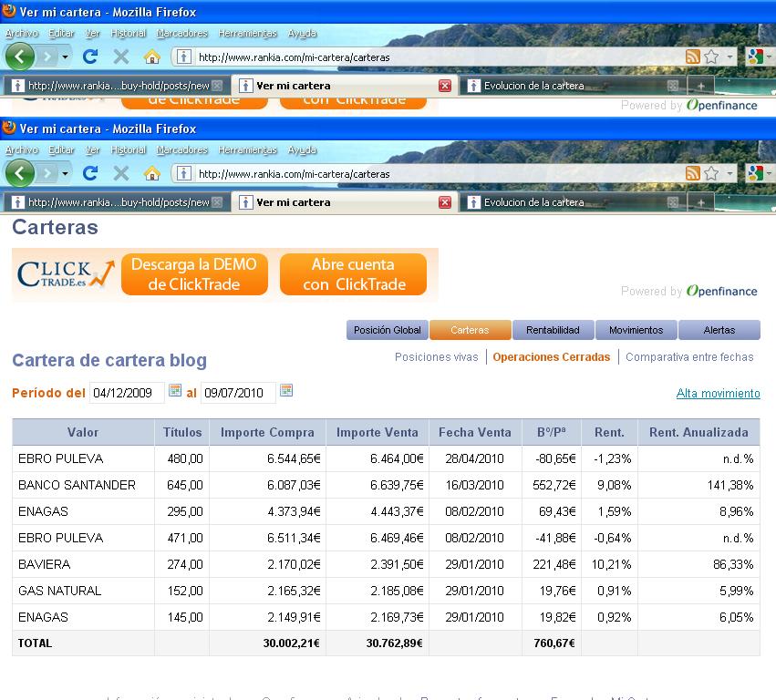Reload using the refresh icon in the upper Firefox window
Image resolution: width=776 pixels, height=700 pixels.
tap(90, 57)
